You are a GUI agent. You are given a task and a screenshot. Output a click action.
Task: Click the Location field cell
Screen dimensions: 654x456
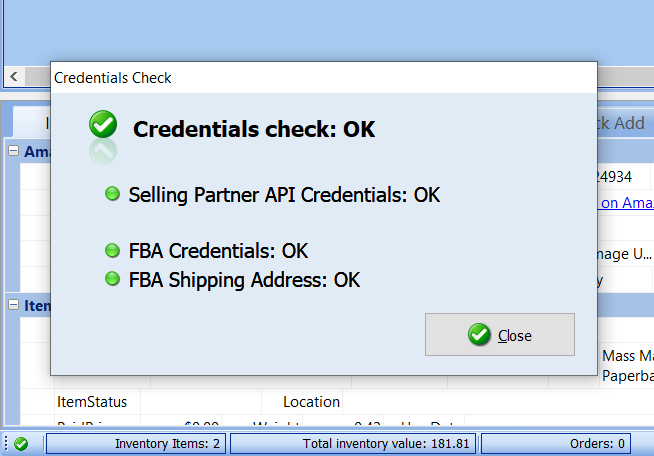[311, 402]
